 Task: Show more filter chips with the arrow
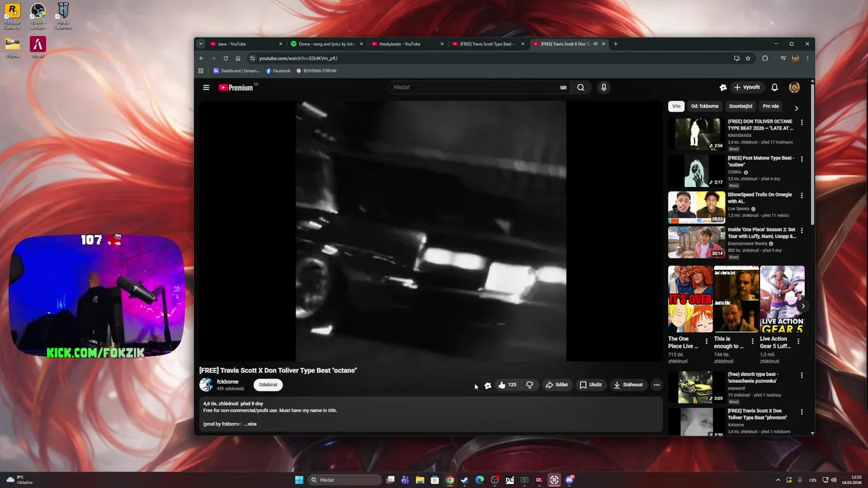coord(796,108)
